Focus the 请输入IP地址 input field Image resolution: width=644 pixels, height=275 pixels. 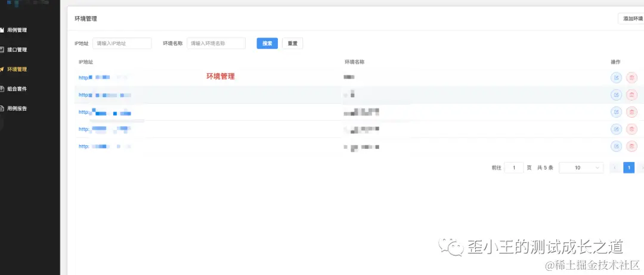tap(122, 43)
